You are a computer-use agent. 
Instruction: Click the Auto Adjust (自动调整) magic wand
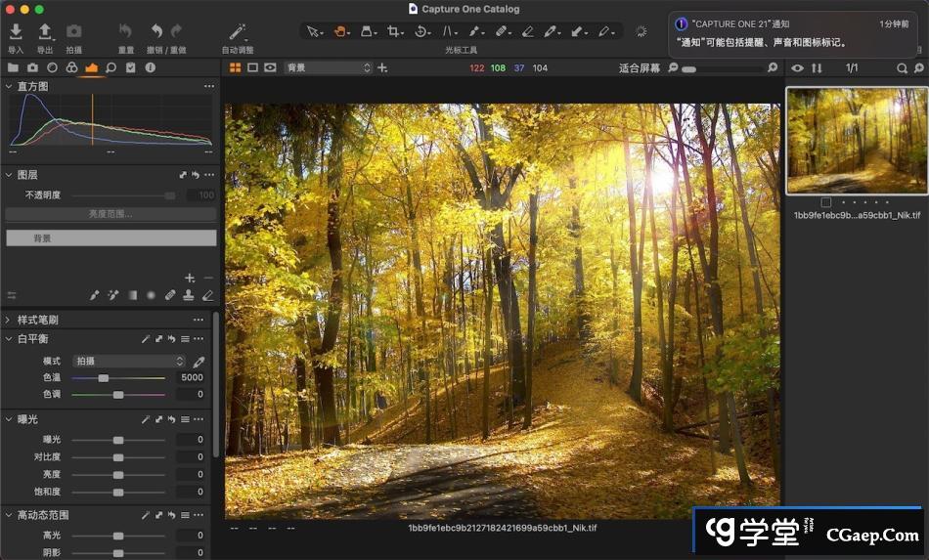237,32
